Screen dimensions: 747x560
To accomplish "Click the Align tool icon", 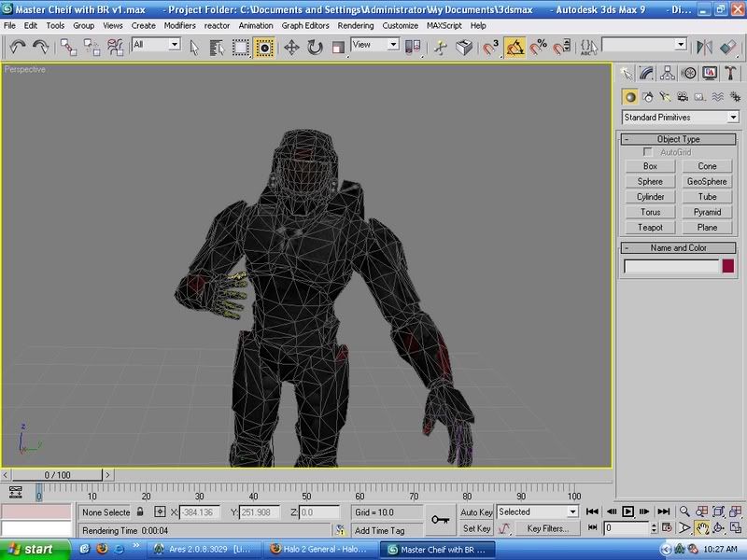I will [x=727, y=48].
